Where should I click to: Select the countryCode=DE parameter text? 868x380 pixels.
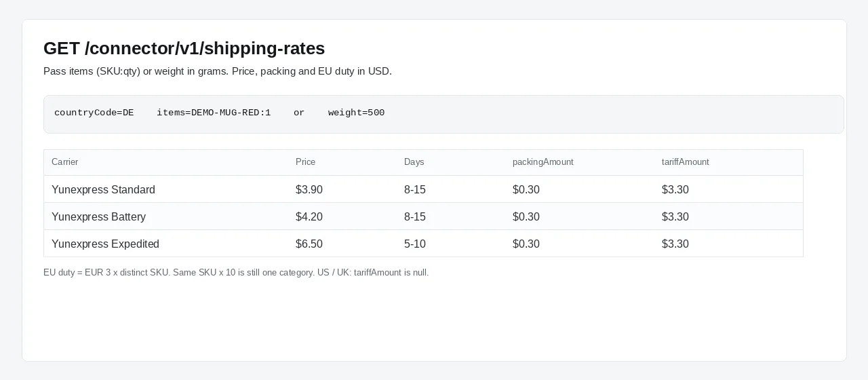pyautogui.click(x=94, y=113)
